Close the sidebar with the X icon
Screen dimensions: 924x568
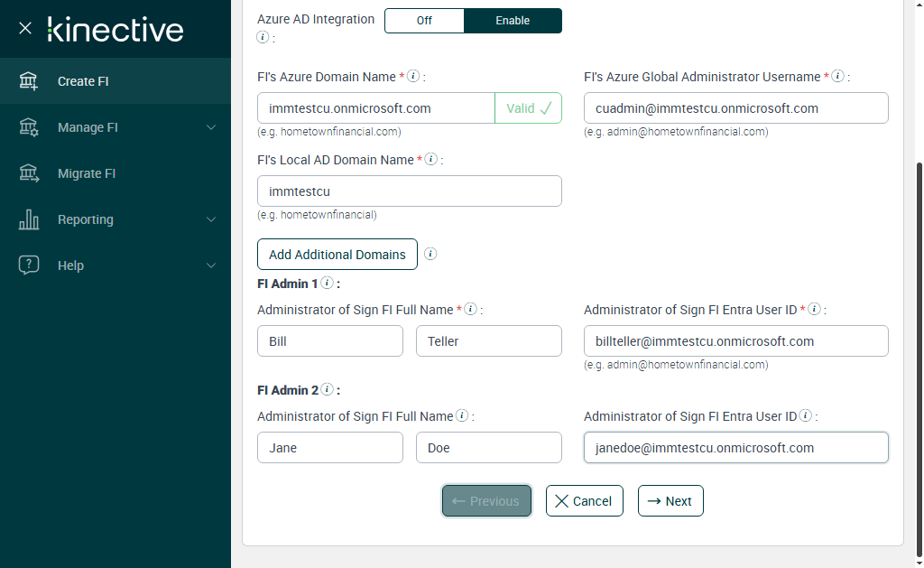pyautogui.click(x=24, y=28)
